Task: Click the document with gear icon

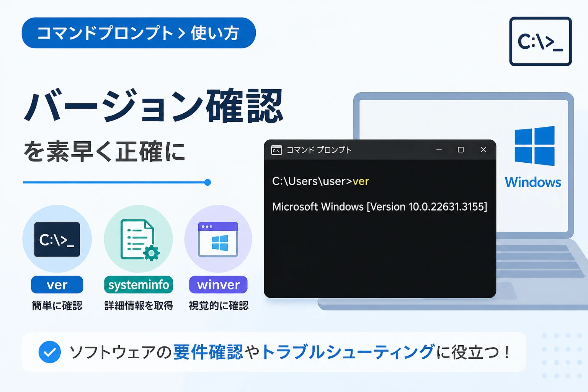Action: [x=139, y=240]
